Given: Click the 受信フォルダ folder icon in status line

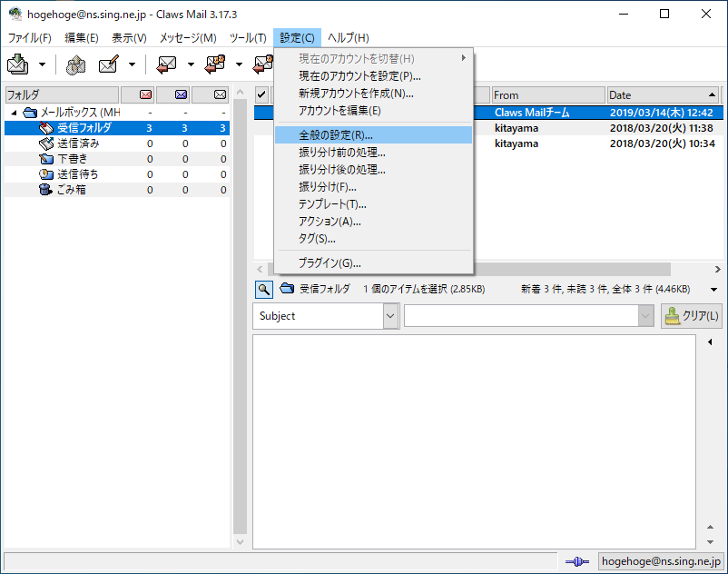Looking at the screenshot, I should (x=287, y=289).
